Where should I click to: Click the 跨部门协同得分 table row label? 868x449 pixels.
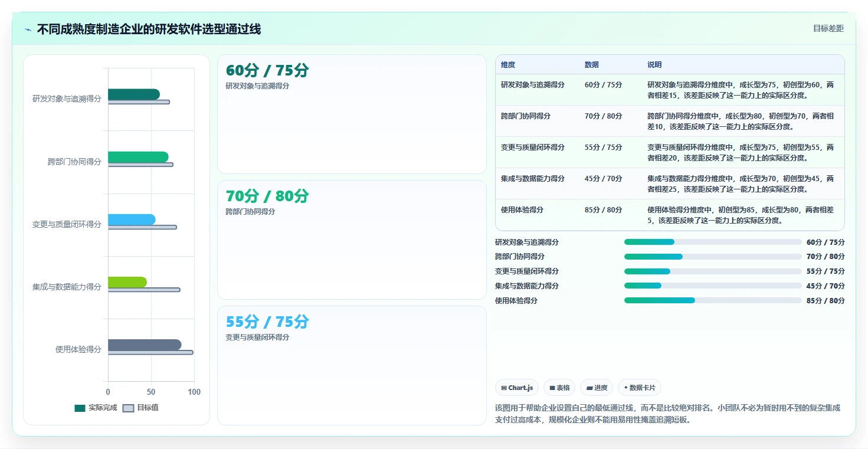pyautogui.click(x=526, y=116)
